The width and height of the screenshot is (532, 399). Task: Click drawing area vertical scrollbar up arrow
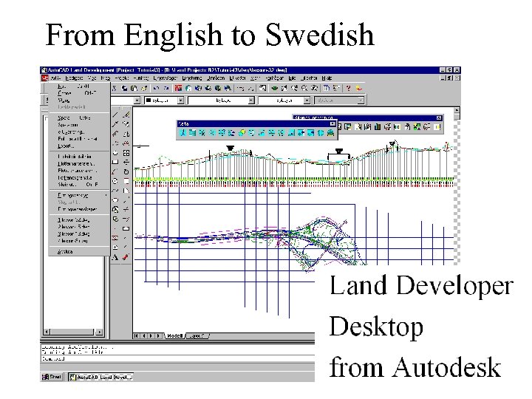pos(457,110)
